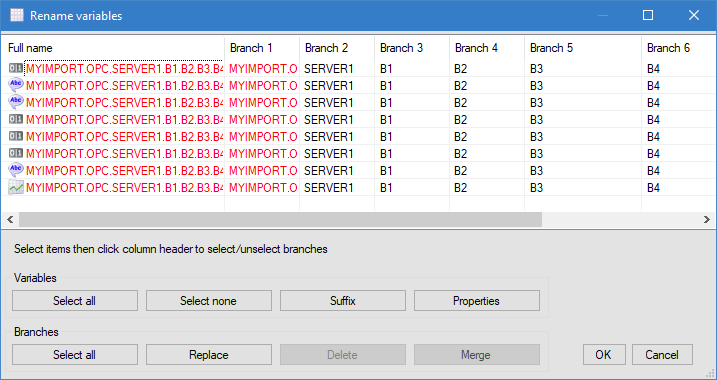Image resolution: width=717 pixels, height=380 pixels.
Task: Click the text-variable Abc icon in second row
Action: pos(16,86)
